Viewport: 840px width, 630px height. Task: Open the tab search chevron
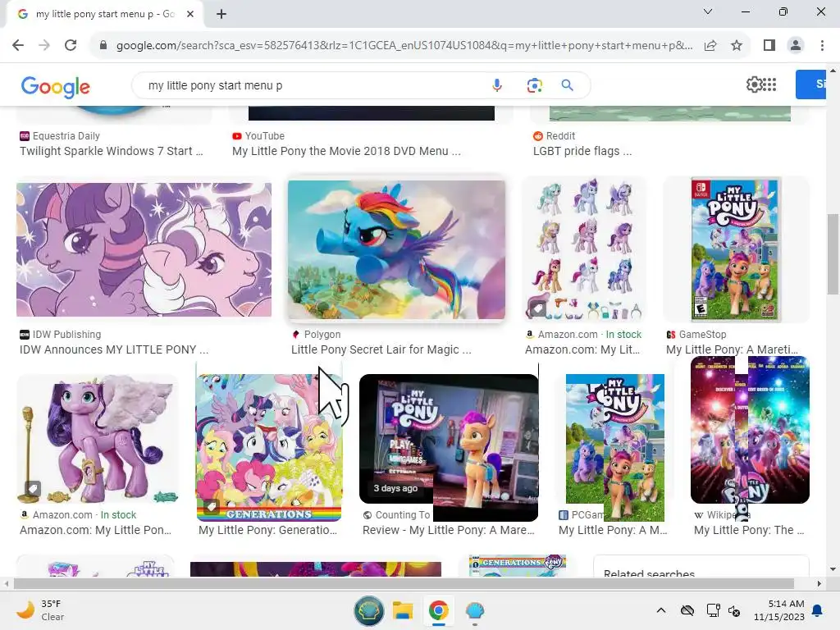708,11
